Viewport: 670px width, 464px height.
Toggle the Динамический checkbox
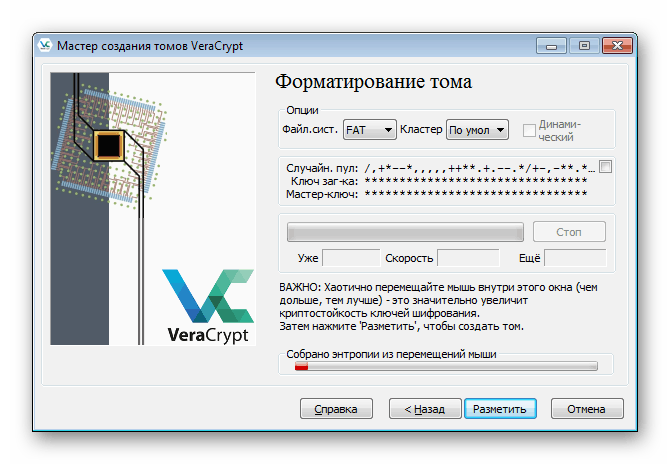click(529, 130)
